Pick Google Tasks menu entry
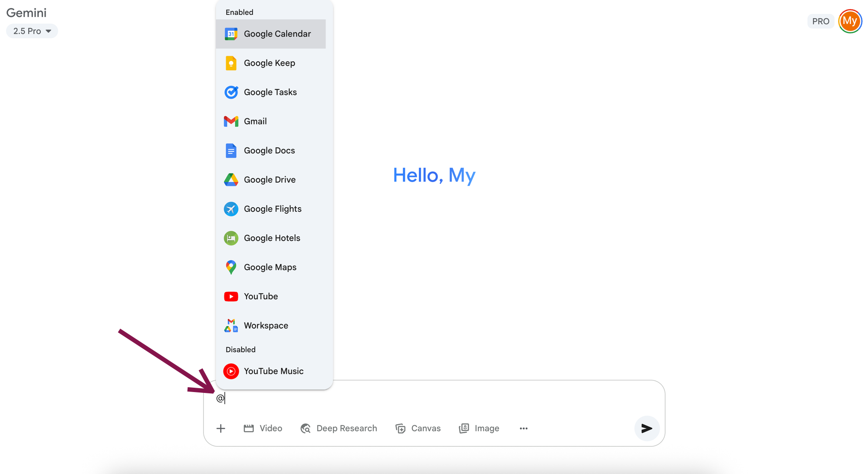The width and height of the screenshot is (868, 474). [271, 92]
